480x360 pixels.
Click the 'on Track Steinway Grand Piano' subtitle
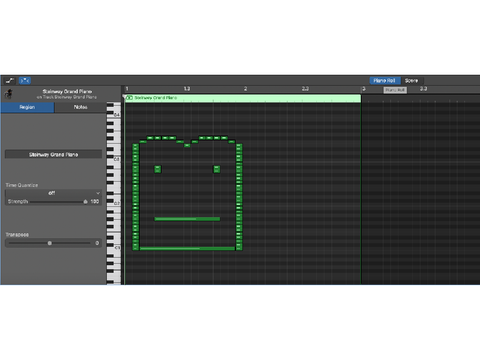click(x=67, y=97)
